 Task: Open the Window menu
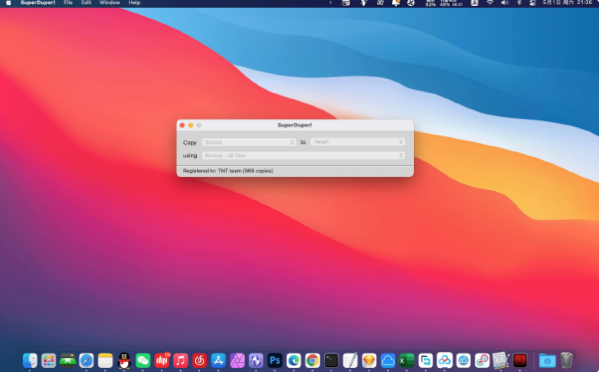coord(110,3)
